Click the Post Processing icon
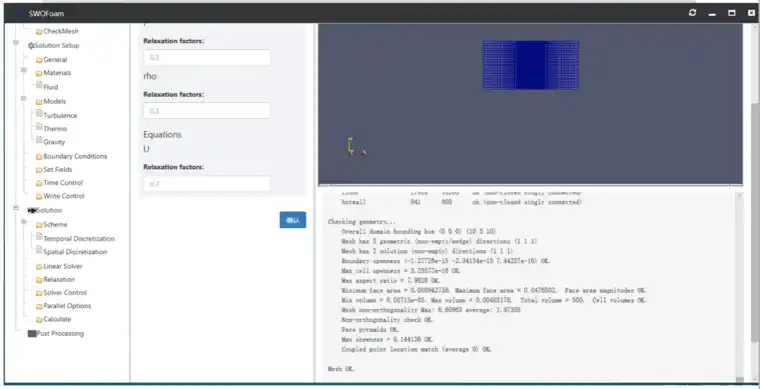The height and width of the screenshot is (389, 760). 32,334
